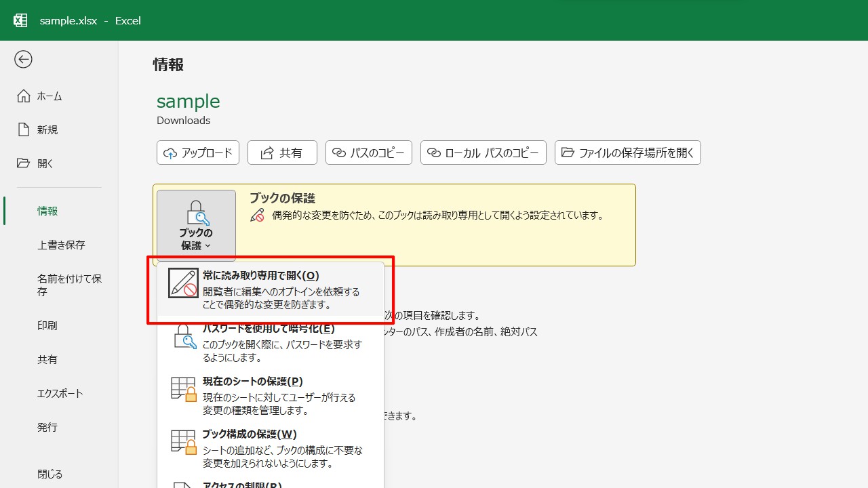Click the locked workbook icon beside ブック構成の保護
Screen dimensions: 868x488
(182, 441)
